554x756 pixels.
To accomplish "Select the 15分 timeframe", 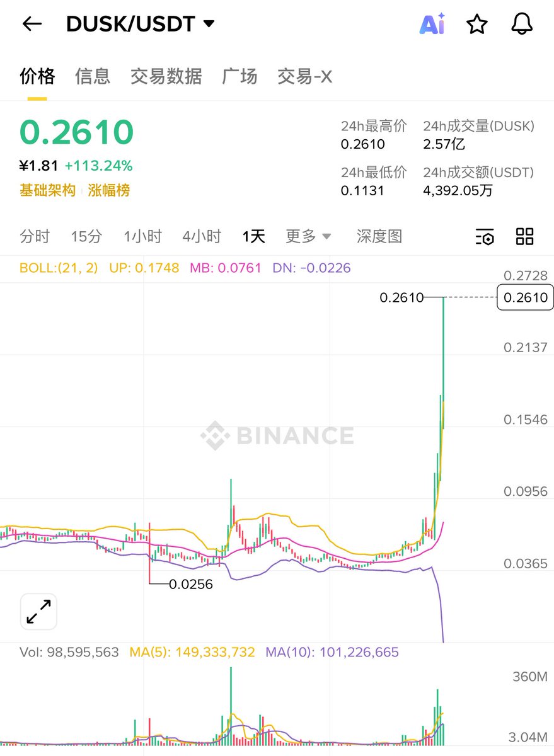I will tap(86, 237).
